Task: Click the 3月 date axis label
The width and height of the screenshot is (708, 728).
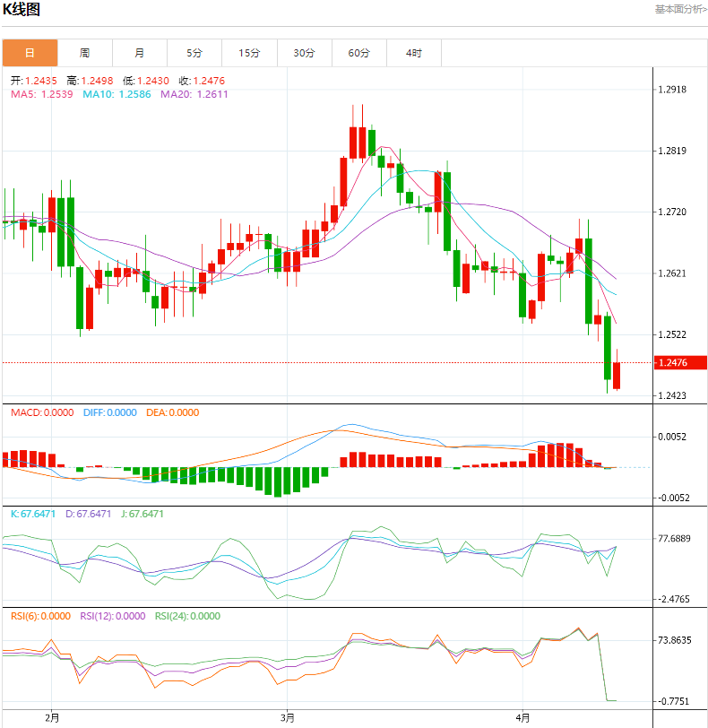Action: pos(287,717)
